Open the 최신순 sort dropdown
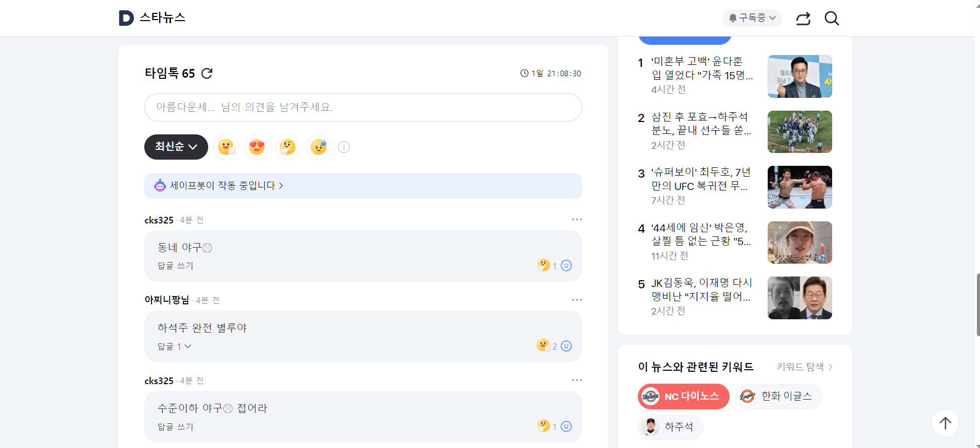Image resolution: width=980 pixels, height=448 pixels. (176, 147)
